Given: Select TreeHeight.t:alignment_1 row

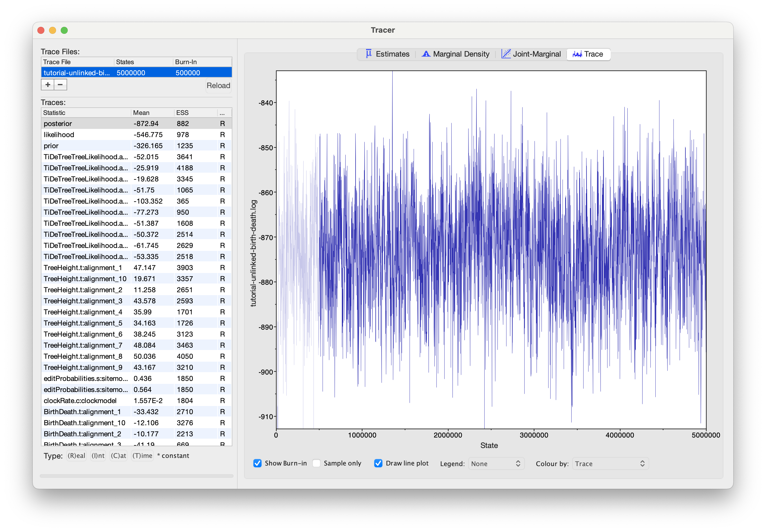Looking at the screenshot, I should [x=136, y=268].
